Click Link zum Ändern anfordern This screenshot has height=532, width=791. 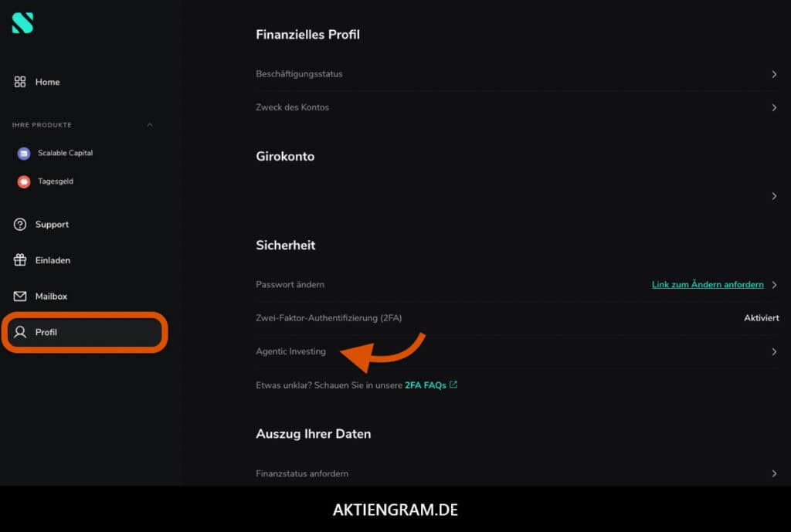(x=708, y=284)
